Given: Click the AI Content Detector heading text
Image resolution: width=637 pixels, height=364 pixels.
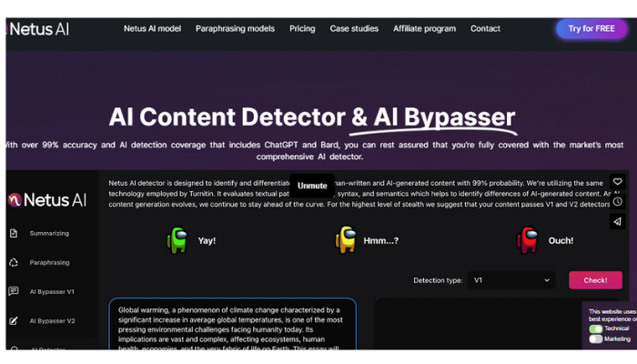Looking at the screenshot, I should point(227,117).
